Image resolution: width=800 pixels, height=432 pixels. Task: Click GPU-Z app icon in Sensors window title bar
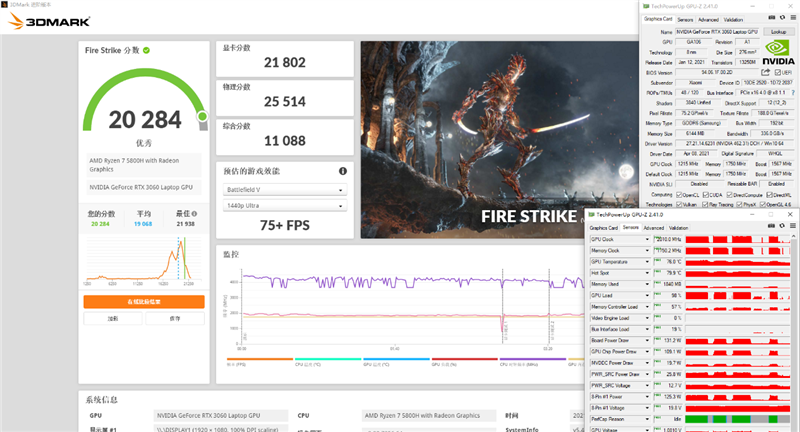pos(592,215)
